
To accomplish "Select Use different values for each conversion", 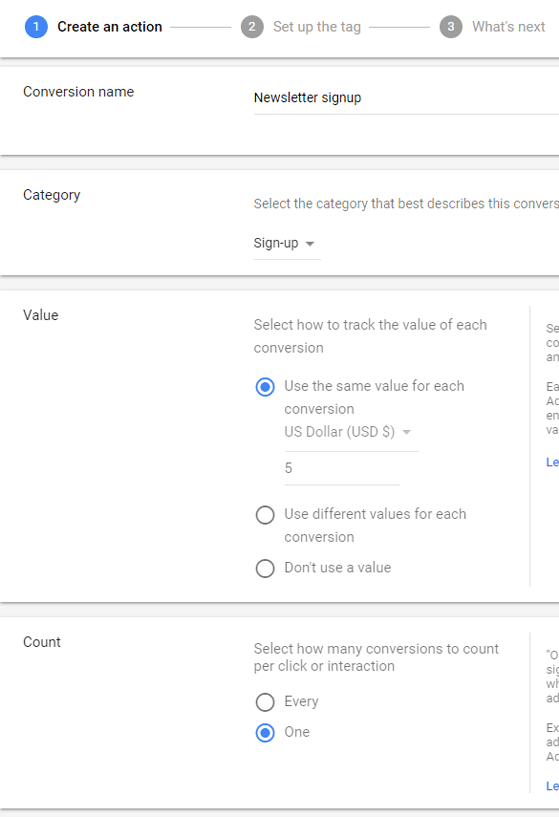I will [265, 515].
